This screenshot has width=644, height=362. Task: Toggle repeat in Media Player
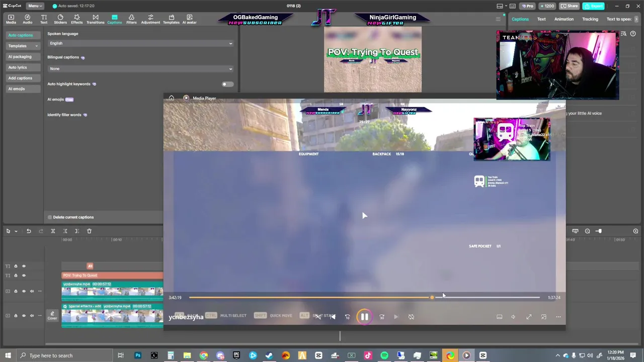click(411, 317)
